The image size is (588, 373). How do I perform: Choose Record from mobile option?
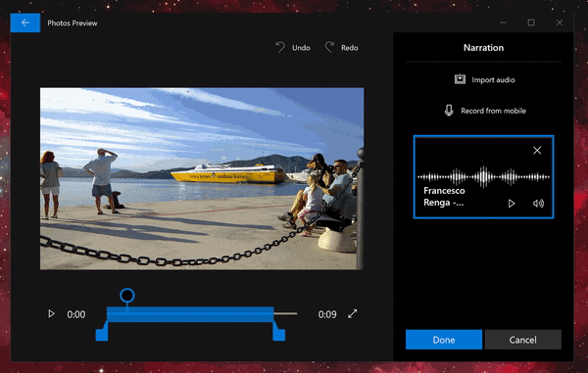click(x=484, y=111)
